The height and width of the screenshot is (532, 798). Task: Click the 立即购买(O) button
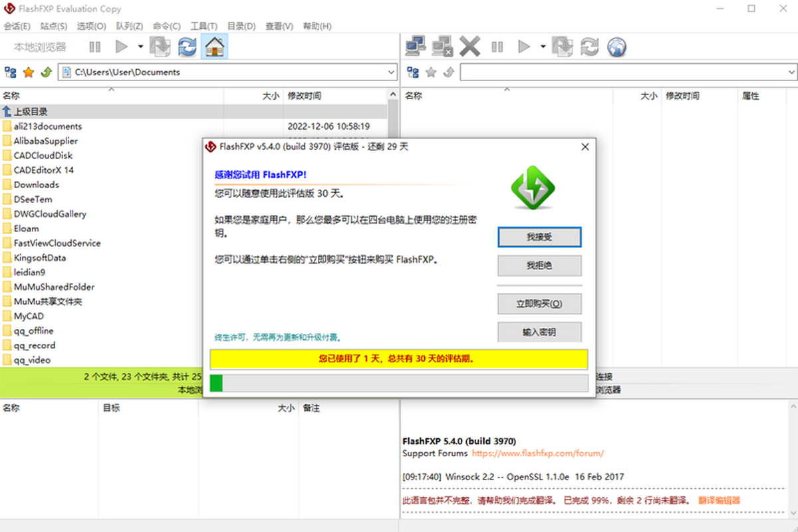pos(539,304)
